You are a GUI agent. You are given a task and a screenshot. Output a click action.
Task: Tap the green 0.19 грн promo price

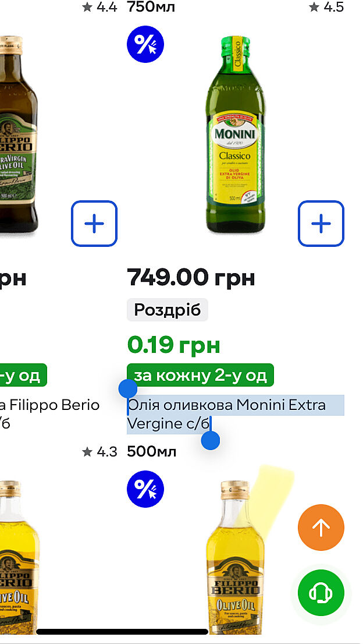coord(174,345)
